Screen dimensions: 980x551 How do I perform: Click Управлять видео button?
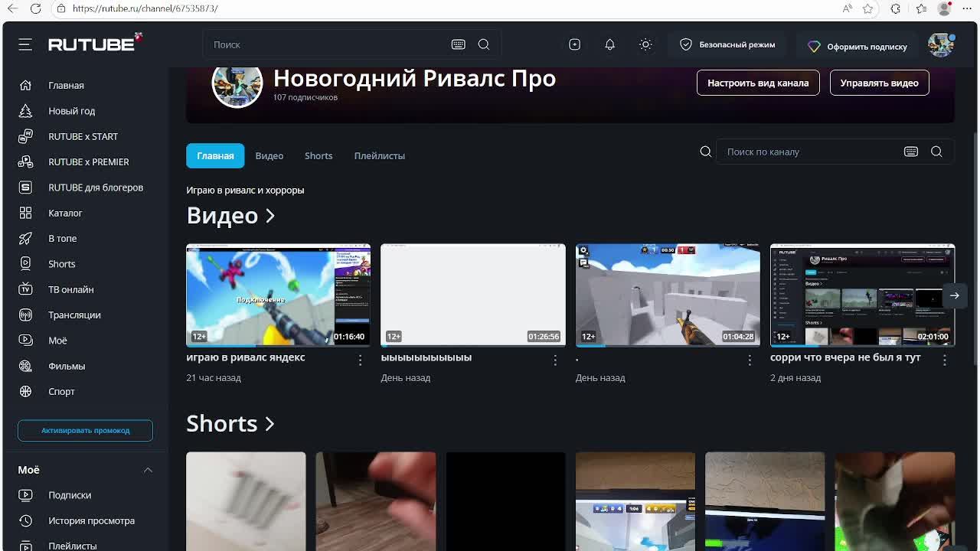[x=879, y=83]
